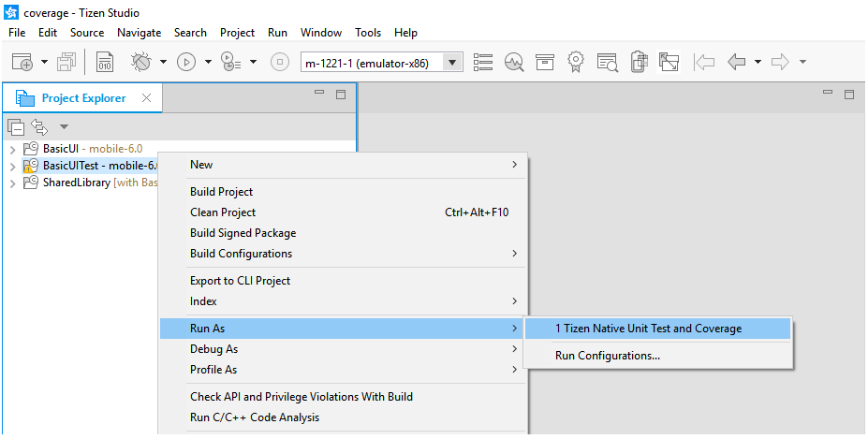Close the Project Explorer tab
Viewport: 868px width, 439px height.
pyautogui.click(x=146, y=98)
